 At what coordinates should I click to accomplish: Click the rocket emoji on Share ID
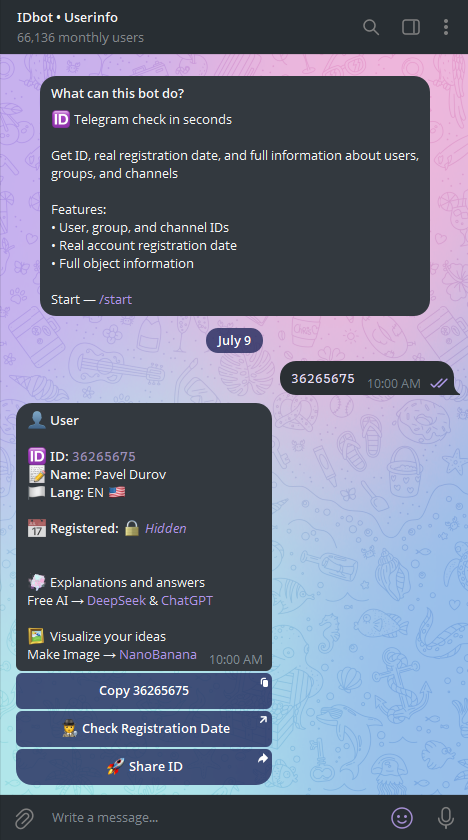coord(116,767)
